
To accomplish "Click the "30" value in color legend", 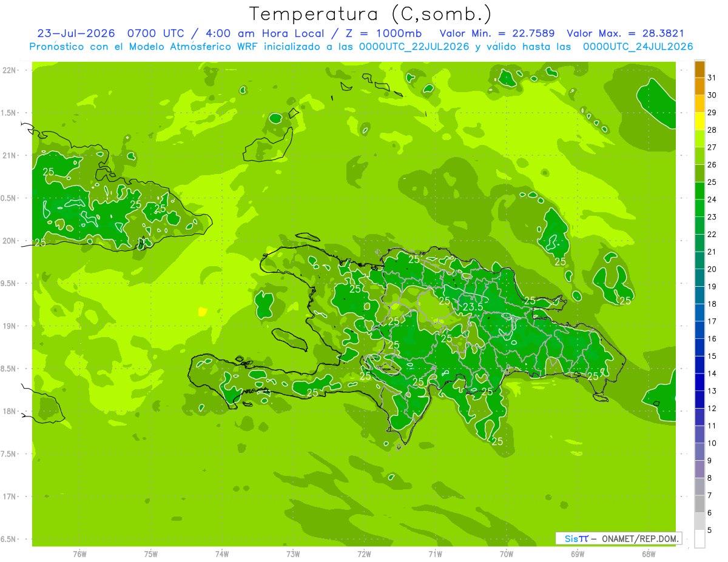I will coord(712,95).
